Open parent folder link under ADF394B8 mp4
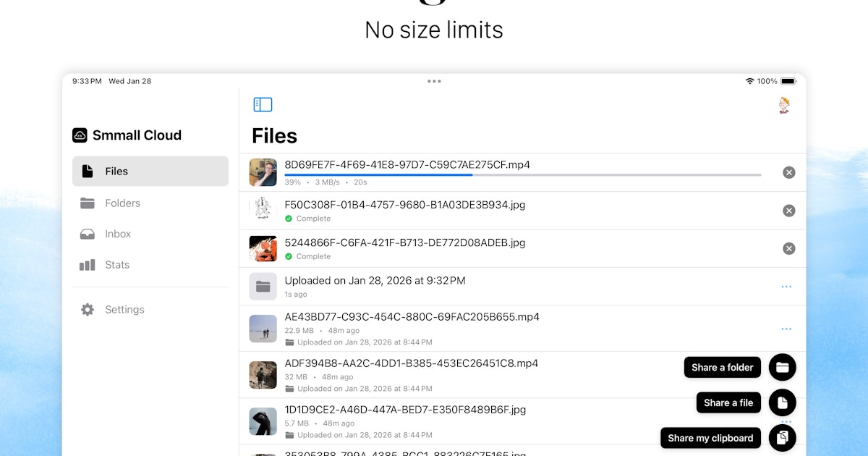868x456 pixels. click(359, 389)
